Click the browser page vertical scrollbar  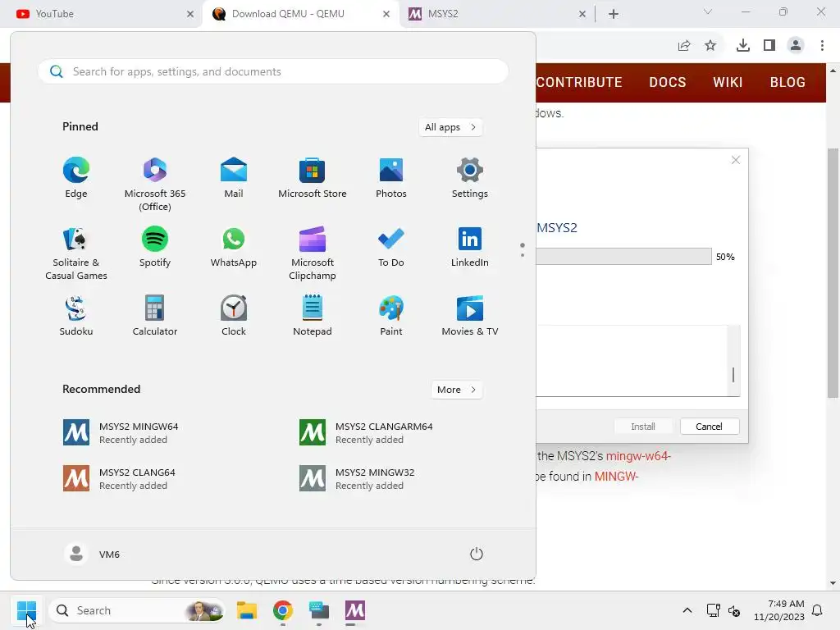(833, 273)
